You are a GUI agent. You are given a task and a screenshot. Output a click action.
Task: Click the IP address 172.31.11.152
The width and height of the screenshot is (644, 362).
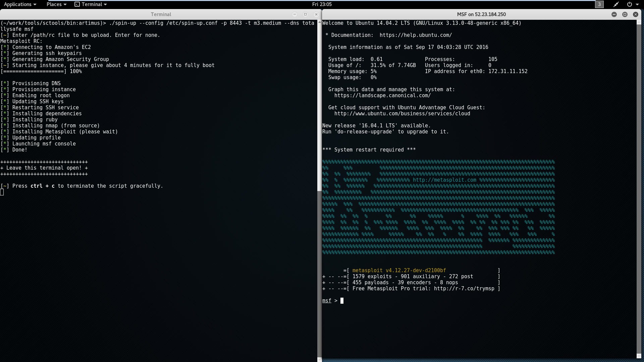(508, 71)
